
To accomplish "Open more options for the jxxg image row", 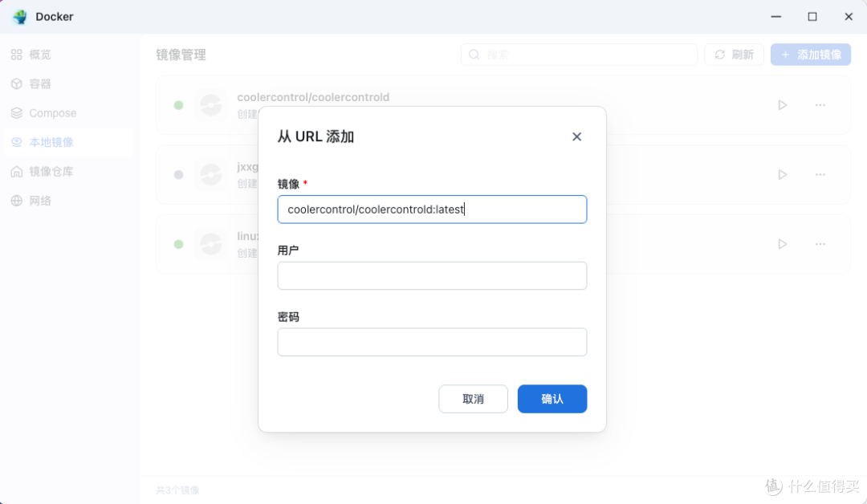I will click(x=820, y=174).
